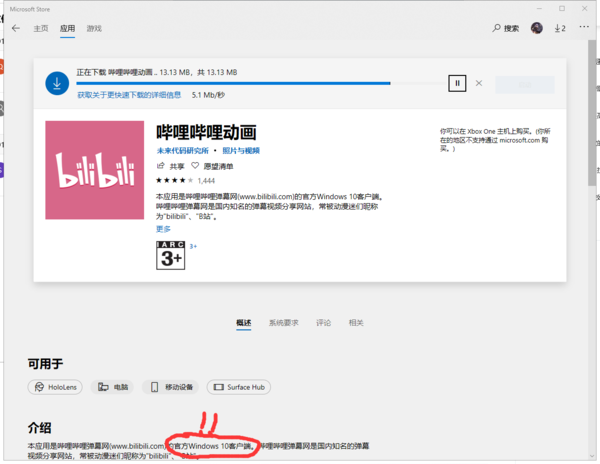This screenshot has height=464, width=600.
Task: Select the 应用 tab
Action: click(67, 28)
